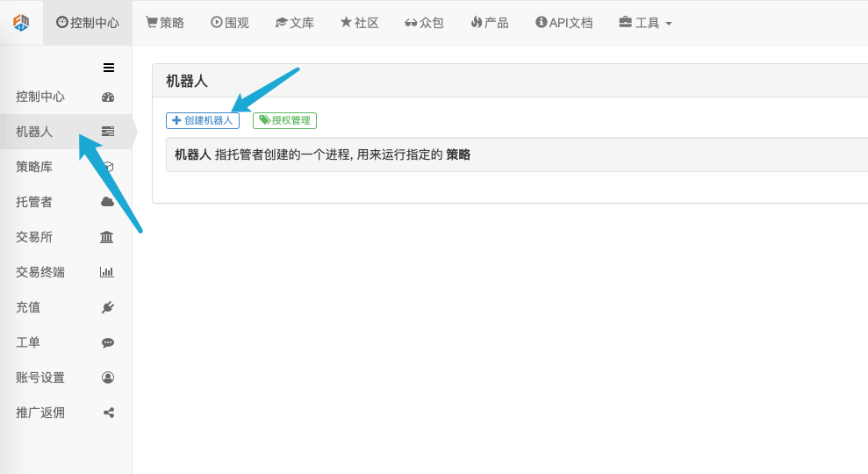Screen dimensions: 868x474
Task: Click plug icon beside 充值
Action: [108, 307]
